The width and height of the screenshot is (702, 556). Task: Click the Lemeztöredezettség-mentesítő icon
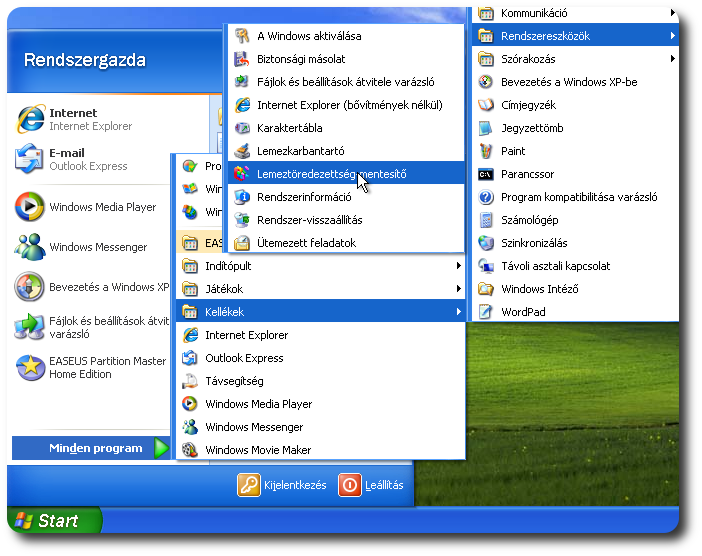point(242,174)
